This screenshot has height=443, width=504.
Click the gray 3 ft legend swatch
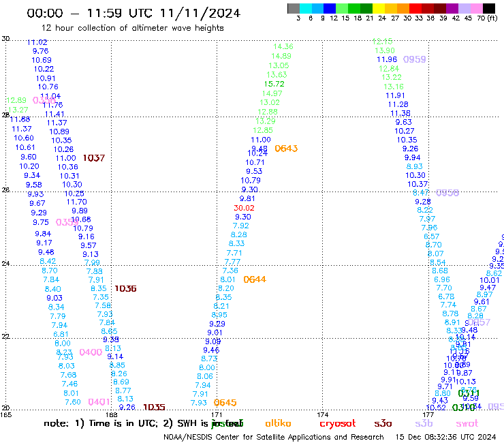(294, 8)
